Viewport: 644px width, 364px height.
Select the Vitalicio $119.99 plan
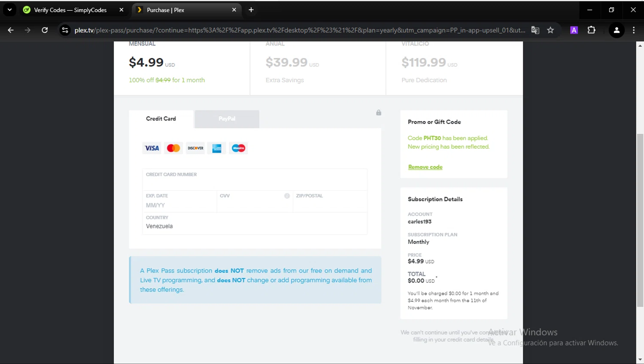click(454, 64)
